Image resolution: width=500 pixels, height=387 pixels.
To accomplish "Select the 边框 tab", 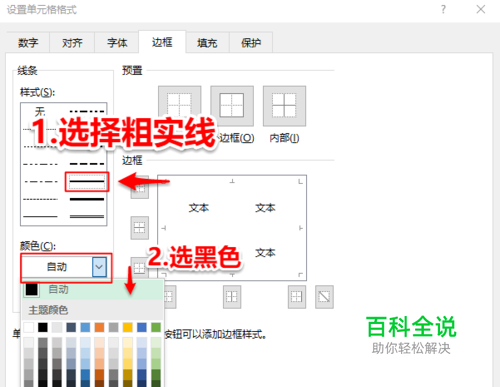I will coord(162,42).
